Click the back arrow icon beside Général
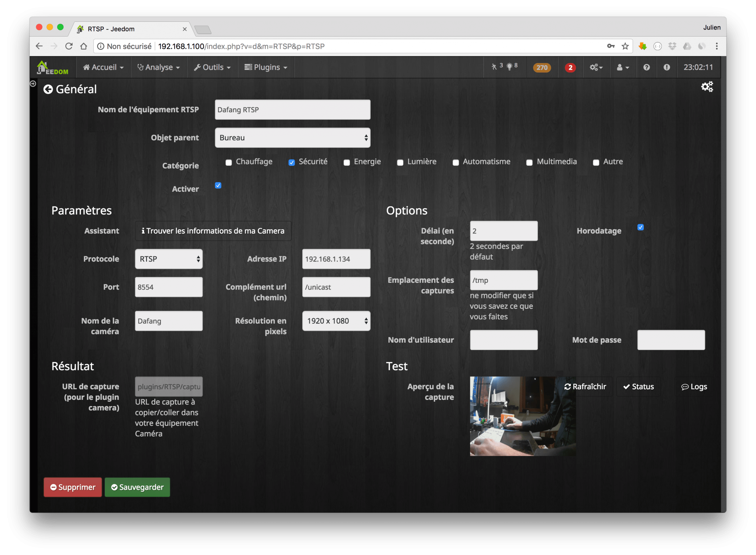Screen dimensions: 756x555 pyautogui.click(x=48, y=89)
